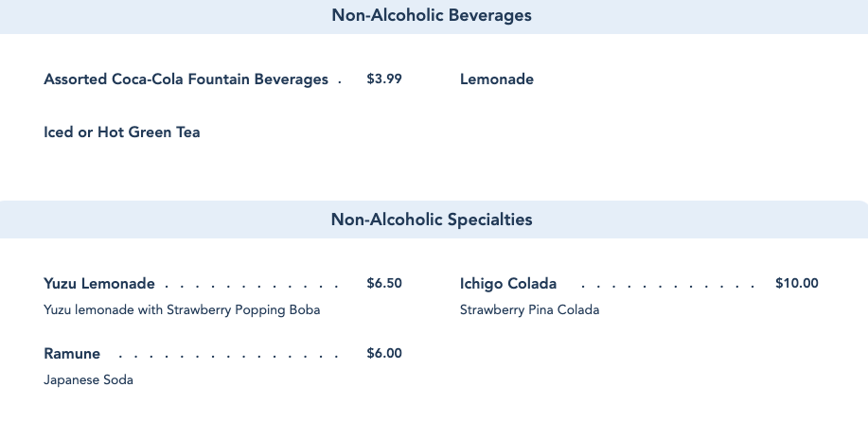The height and width of the screenshot is (422, 868).
Task: Click the Non-Alcoholic Beverages section heading
Action: [x=432, y=16]
